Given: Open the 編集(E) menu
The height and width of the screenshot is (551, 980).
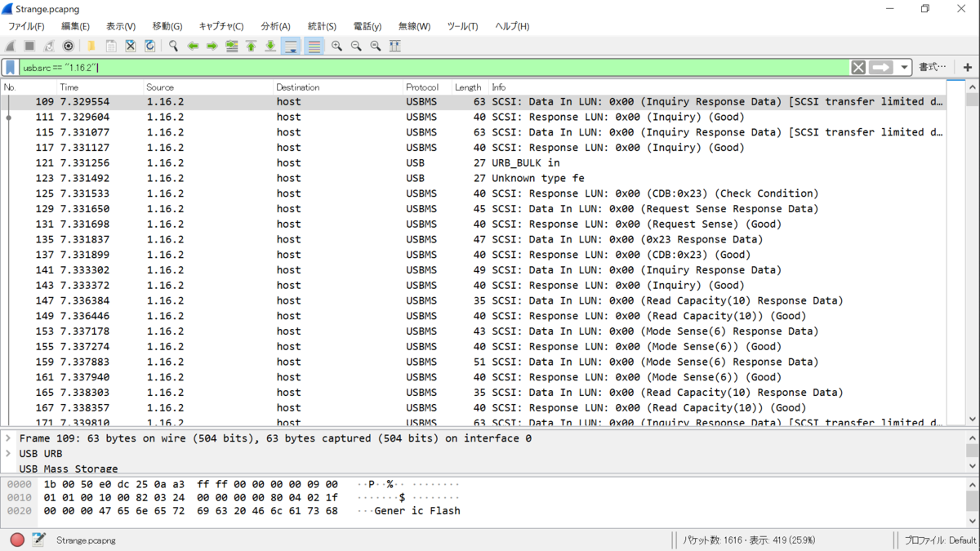Looking at the screenshot, I should click(x=75, y=26).
